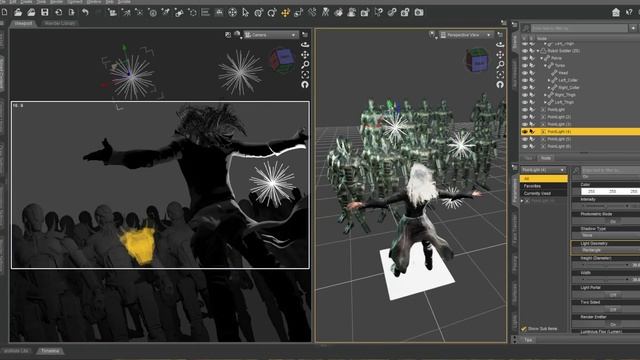The image size is (640, 360).
Task: Select the Currently Used parameters filter
Action: (543, 193)
